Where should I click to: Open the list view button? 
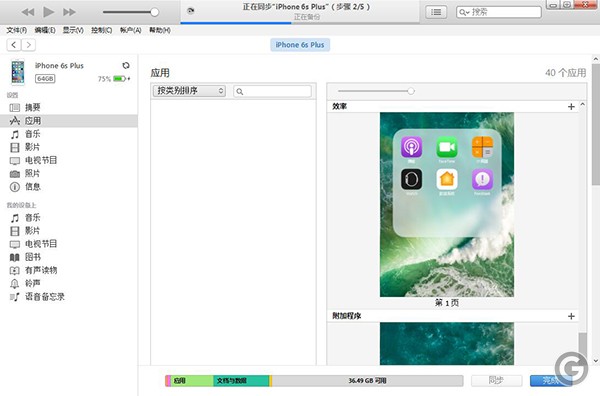pos(436,12)
